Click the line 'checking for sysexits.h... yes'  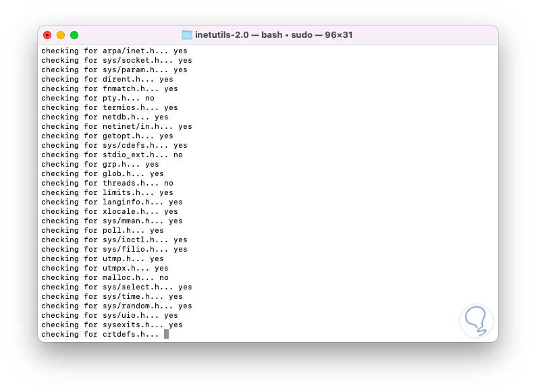[112, 325]
